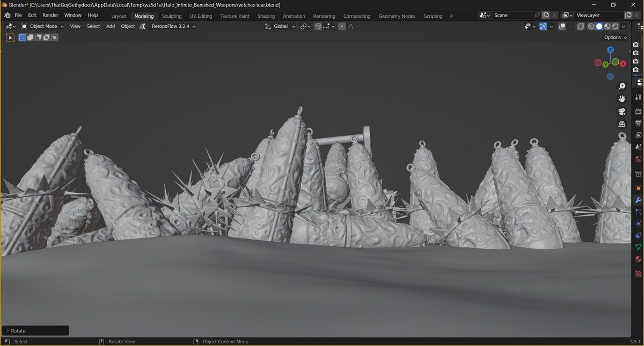Viewport: 644px width, 346px height.
Task: Switch perspective/orthographic grid icon
Action: [622, 125]
